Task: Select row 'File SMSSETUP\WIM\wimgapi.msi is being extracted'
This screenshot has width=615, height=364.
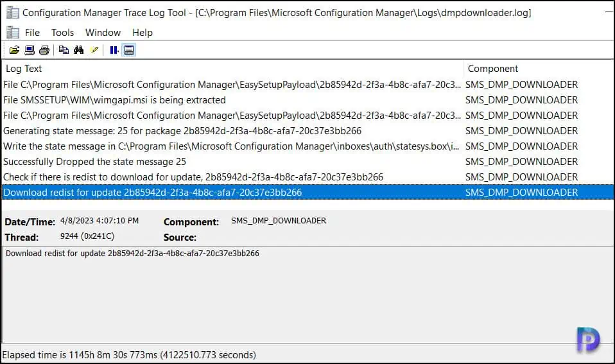Action: tap(308, 100)
